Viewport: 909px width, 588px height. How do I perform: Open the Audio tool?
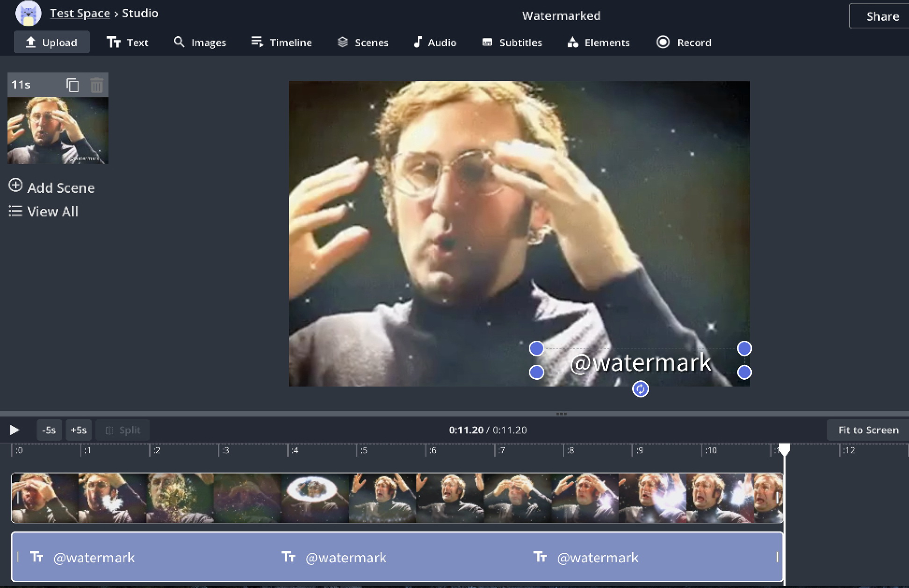pyautogui.click(x=435, y=43)
